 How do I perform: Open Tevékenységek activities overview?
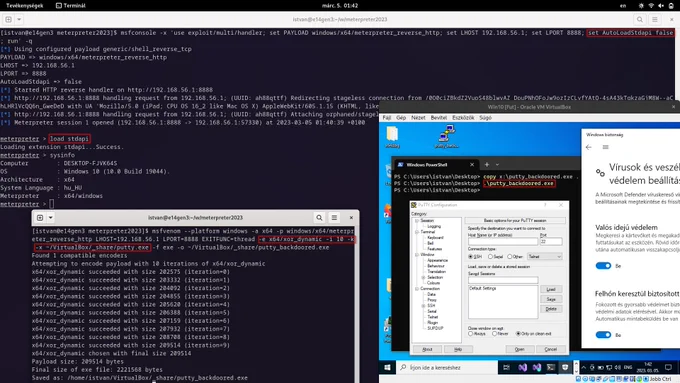click(24, 6)
